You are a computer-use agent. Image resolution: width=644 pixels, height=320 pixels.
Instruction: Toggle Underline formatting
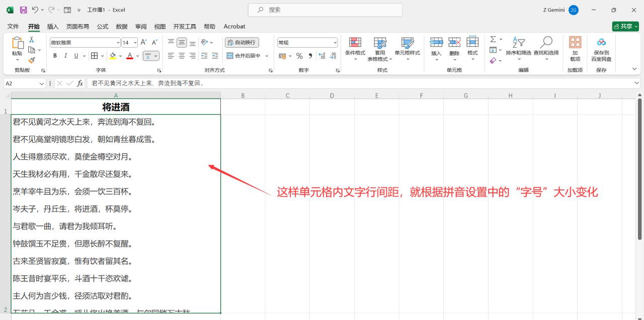click(76, 56)
